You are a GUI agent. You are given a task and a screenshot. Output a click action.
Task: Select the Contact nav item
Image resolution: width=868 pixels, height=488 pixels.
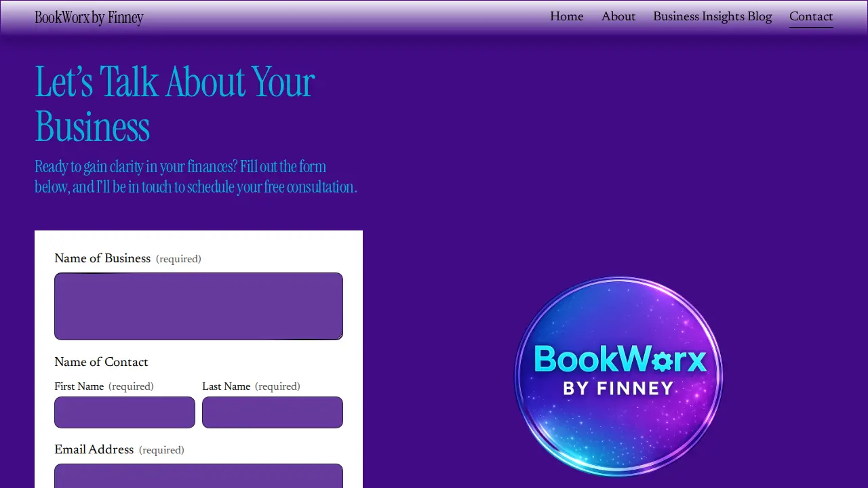pos(811,17)
